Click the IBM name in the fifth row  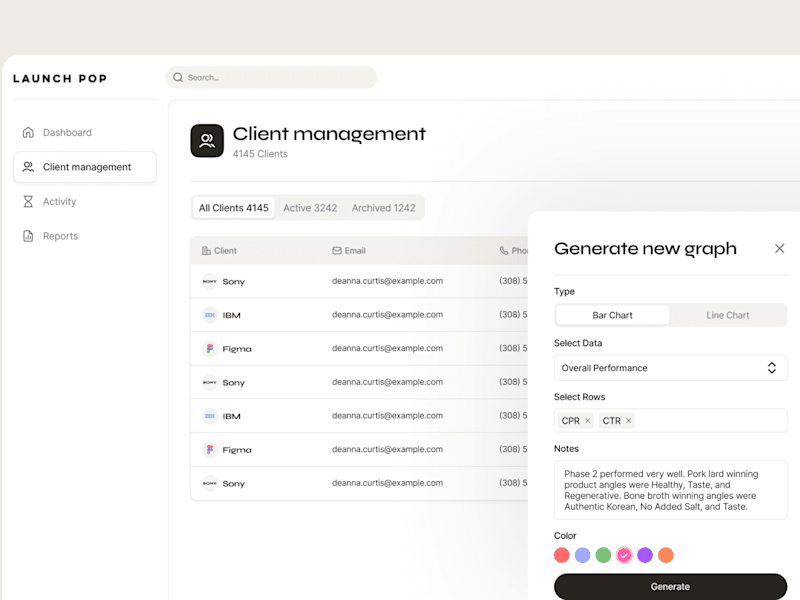pyautogui.click(x=232, y=416)
